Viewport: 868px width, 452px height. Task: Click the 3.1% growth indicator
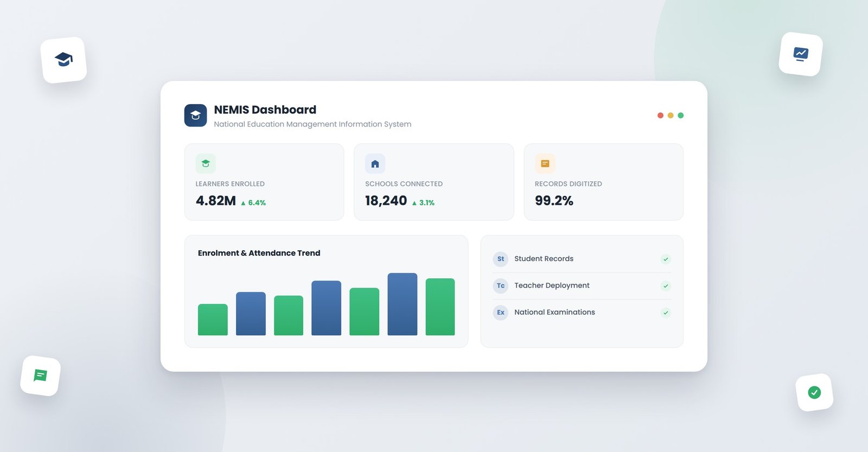423,203
